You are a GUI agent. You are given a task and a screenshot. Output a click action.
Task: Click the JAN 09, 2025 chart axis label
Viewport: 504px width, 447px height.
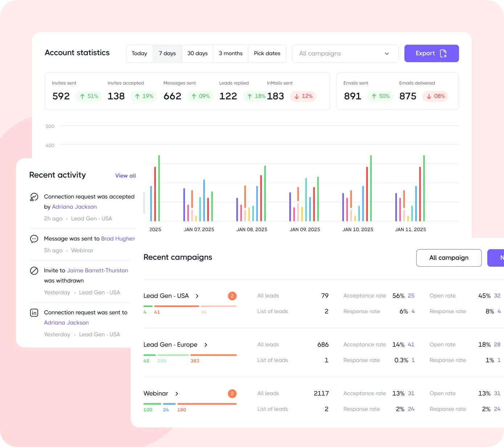(x=305, y=230)
